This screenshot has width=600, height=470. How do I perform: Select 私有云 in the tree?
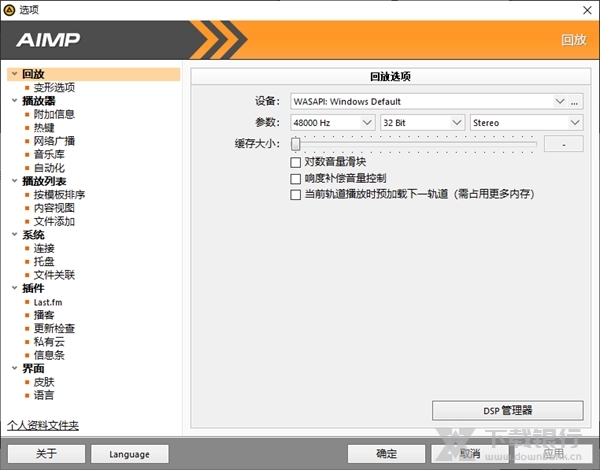[49, 342]
